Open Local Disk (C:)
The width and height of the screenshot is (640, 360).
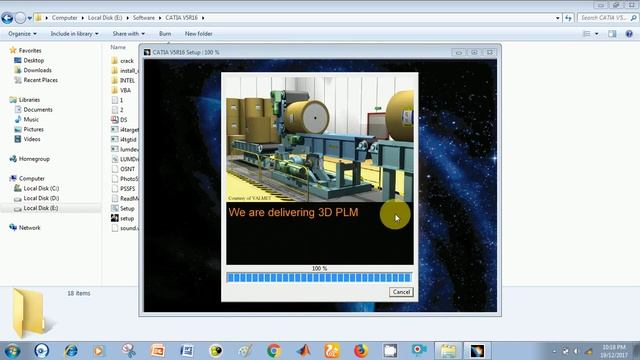[x=41, y=188]
